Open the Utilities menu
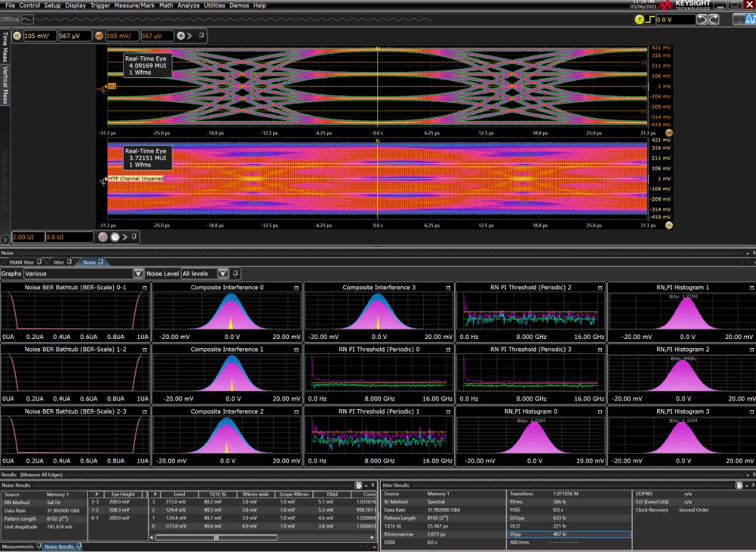The height and width of the screenshot is (552, 756). pos(215,5)
